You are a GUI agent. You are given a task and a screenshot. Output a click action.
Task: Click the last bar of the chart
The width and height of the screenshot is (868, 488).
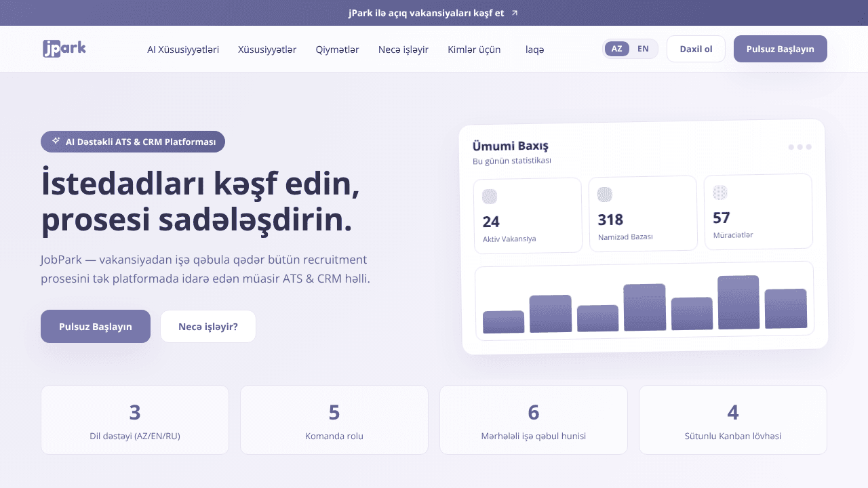pyautogui.click(x=786, y=308)
